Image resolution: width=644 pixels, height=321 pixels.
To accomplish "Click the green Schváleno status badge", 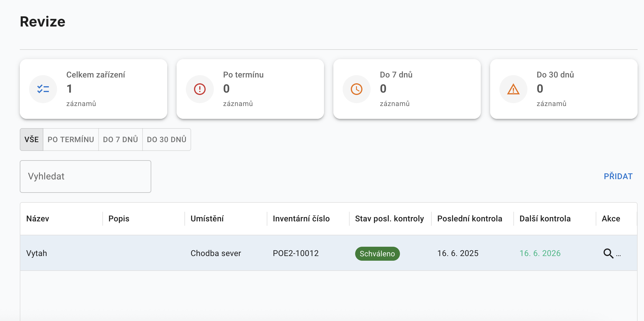I will [x=377, y=254].
